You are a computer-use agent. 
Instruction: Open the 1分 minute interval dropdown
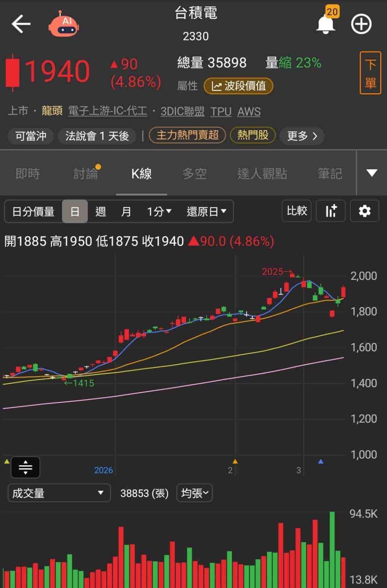pos(159,212)
